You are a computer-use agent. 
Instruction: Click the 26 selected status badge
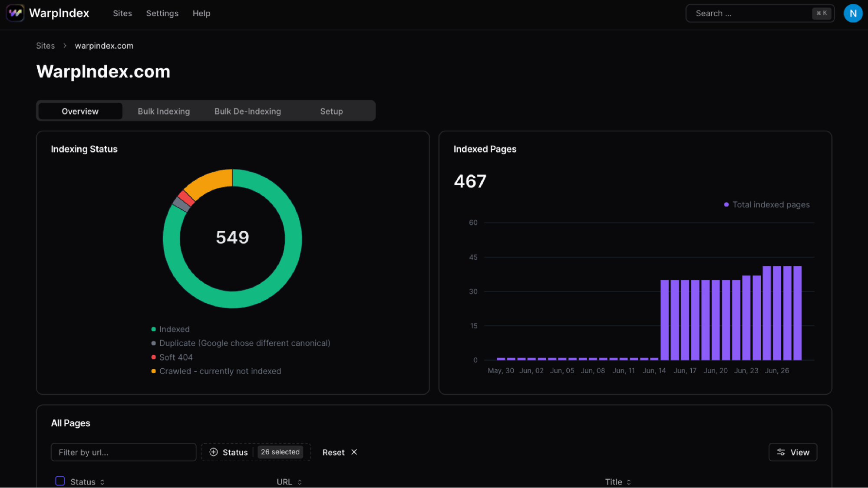pyautogui.click(x=280, y=452)
